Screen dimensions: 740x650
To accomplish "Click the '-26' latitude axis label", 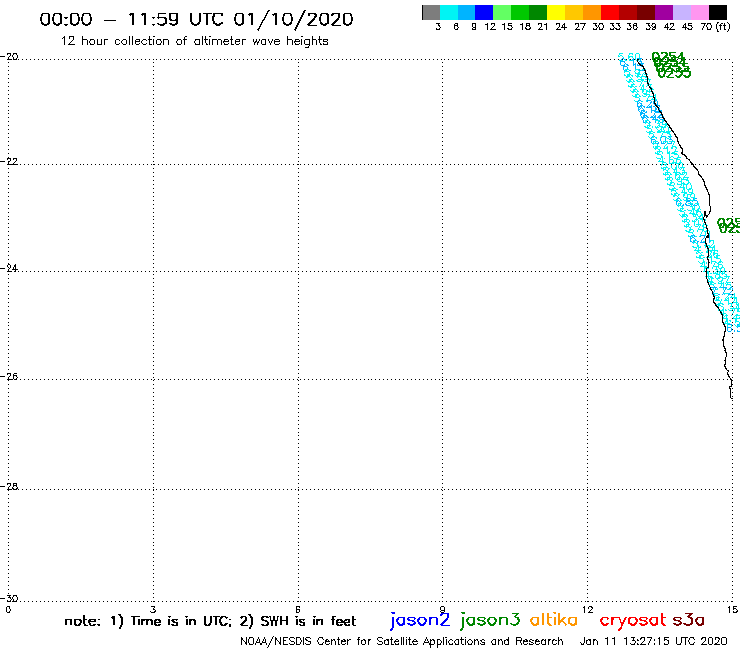I will (x=9, y=376).
